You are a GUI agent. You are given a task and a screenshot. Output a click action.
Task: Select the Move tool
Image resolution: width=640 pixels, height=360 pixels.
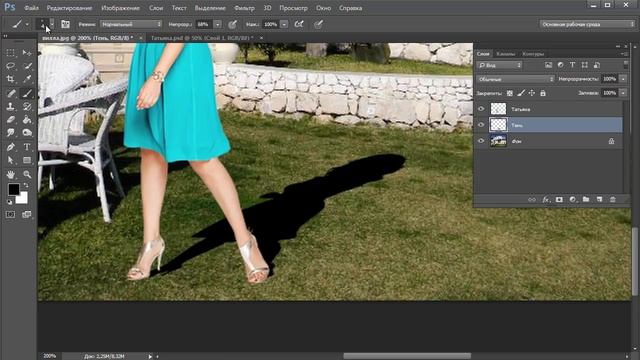click(27, 53)
